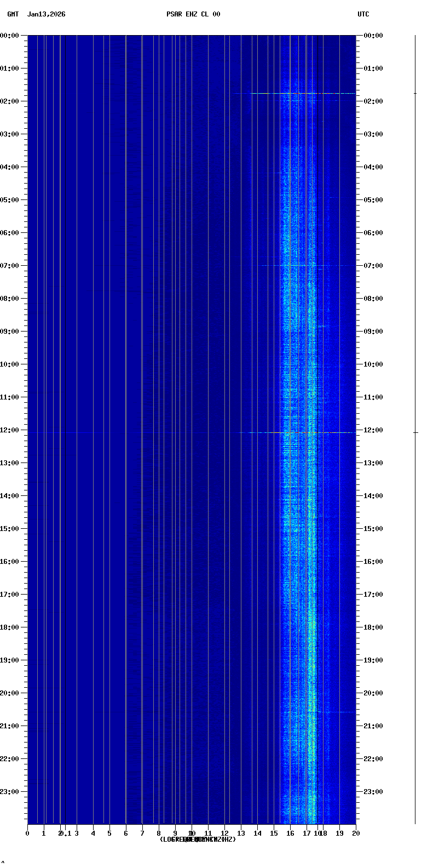The image size is (439, 868).
Task: Click the 5 Hz label on the frequency axis
Action: click(x=109, y=833)
